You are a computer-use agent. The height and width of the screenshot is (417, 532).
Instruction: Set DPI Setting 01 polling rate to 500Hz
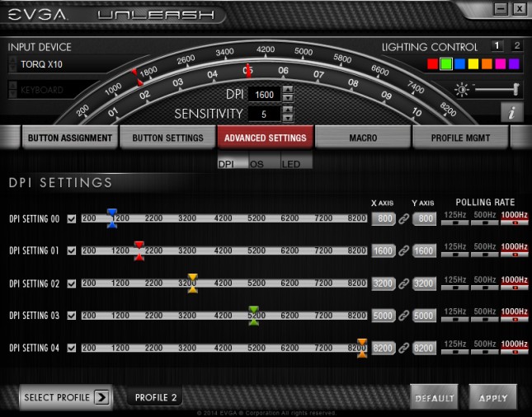pyautogui.click(x=484, y=251)
